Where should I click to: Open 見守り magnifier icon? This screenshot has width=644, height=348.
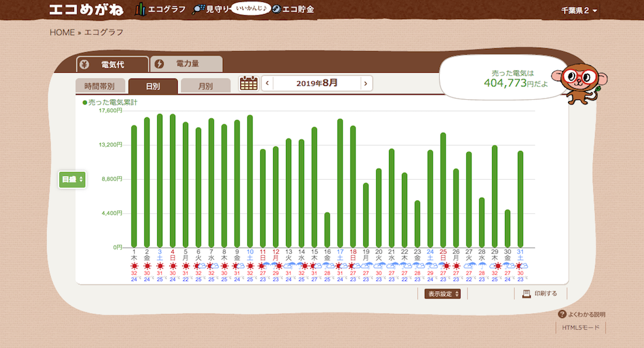(199, 10)
